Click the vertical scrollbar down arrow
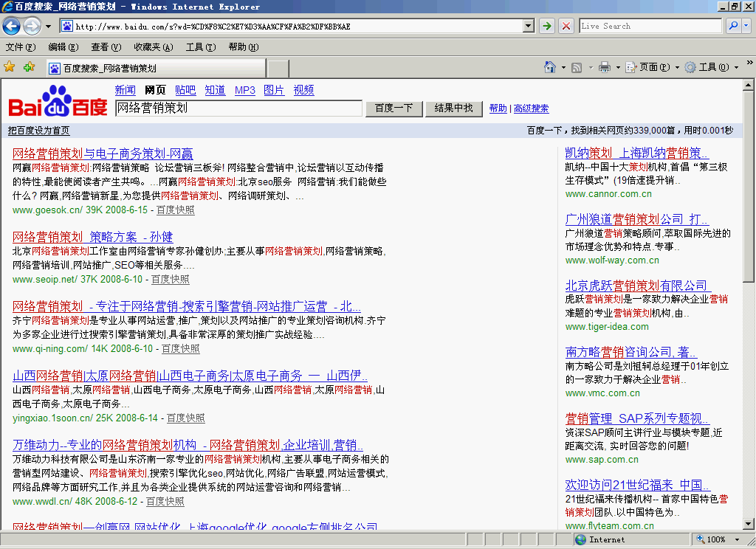The height and width of the screenshot is (549, 756). point(749,525)
